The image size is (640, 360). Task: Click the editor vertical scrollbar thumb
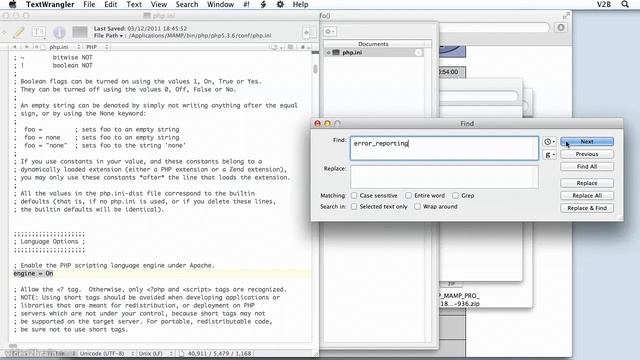(x=315, y=69)
